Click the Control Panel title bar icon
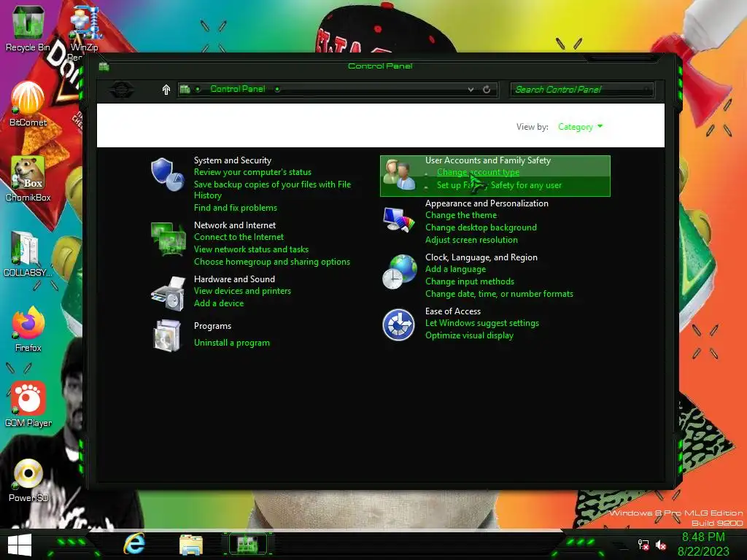The width and height of the screenshot is (747, 560). pos(104,66)
